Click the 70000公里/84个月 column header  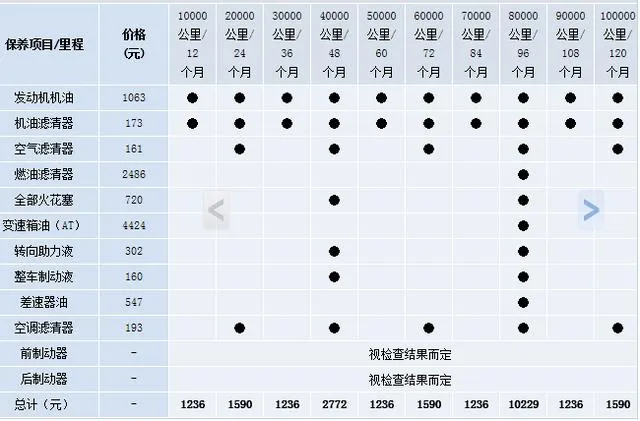(476, 44)
